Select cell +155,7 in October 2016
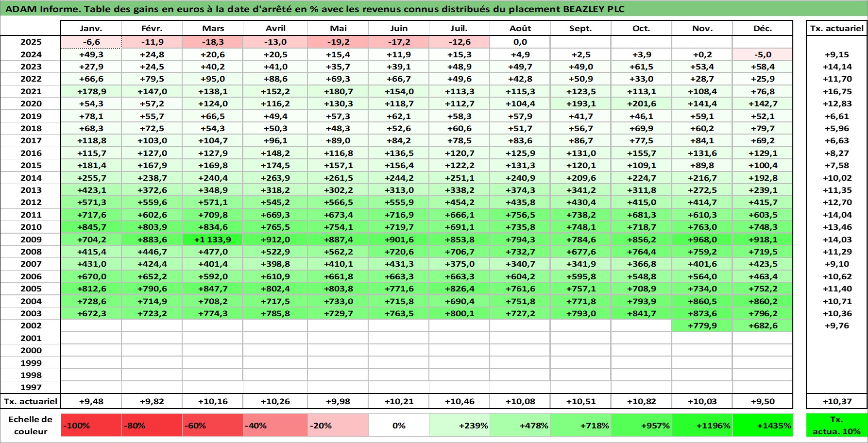The image size is (868, 443). (641, 153)
